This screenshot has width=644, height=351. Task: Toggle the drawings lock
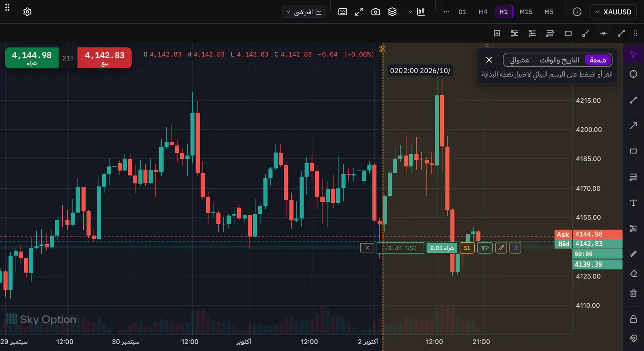(633, 319)
